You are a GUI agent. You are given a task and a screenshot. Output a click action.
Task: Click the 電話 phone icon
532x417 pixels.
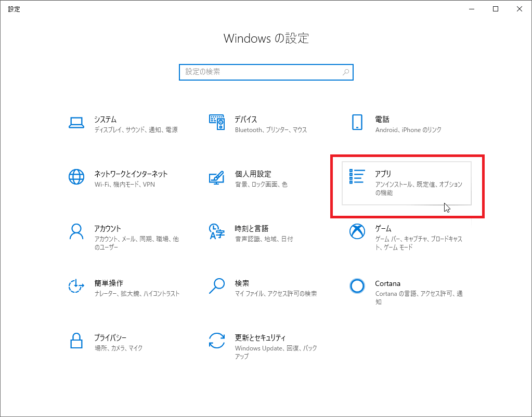pyautogui.click(x=357, y=123)
